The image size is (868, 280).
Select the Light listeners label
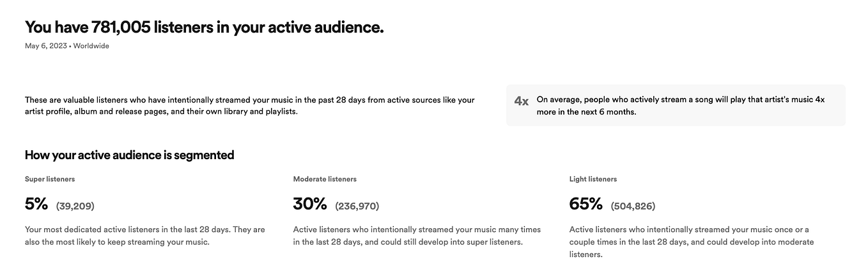593,179
